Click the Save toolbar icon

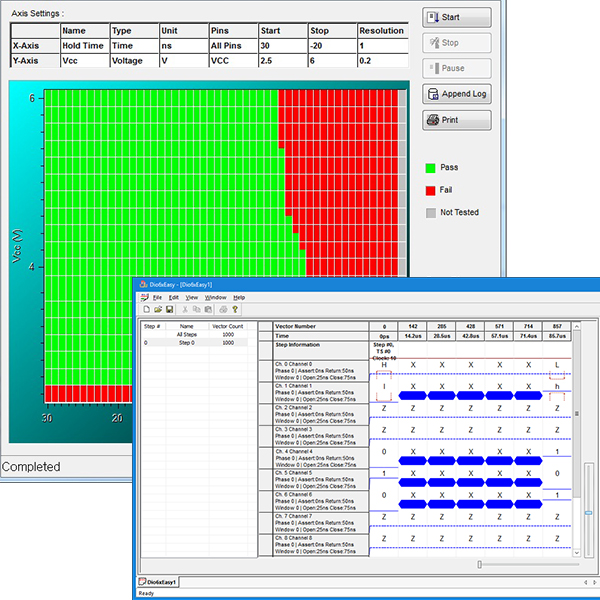[169, 309]
